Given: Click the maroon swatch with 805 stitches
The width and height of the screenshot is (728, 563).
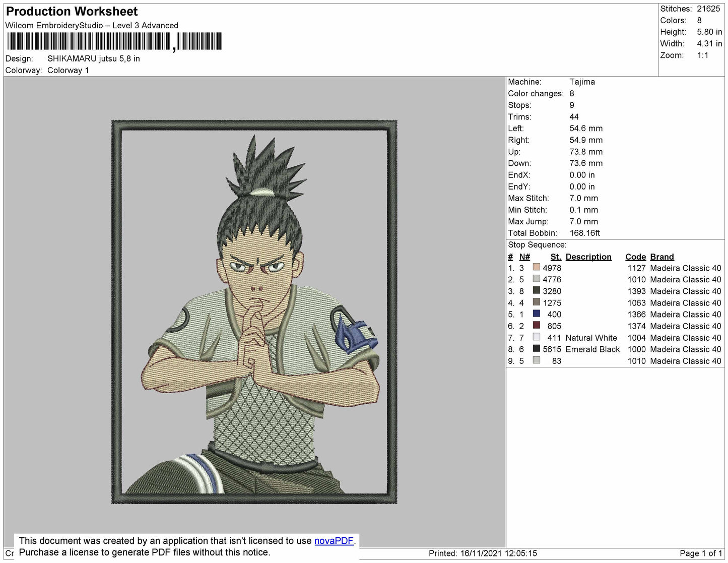Looking at the screenshot, I should 537,326.
